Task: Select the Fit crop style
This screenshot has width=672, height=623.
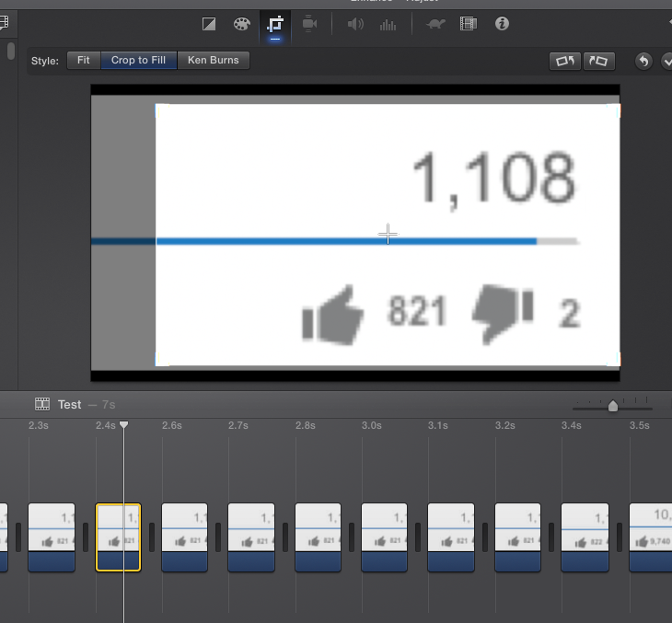Action: coord(84,61)
